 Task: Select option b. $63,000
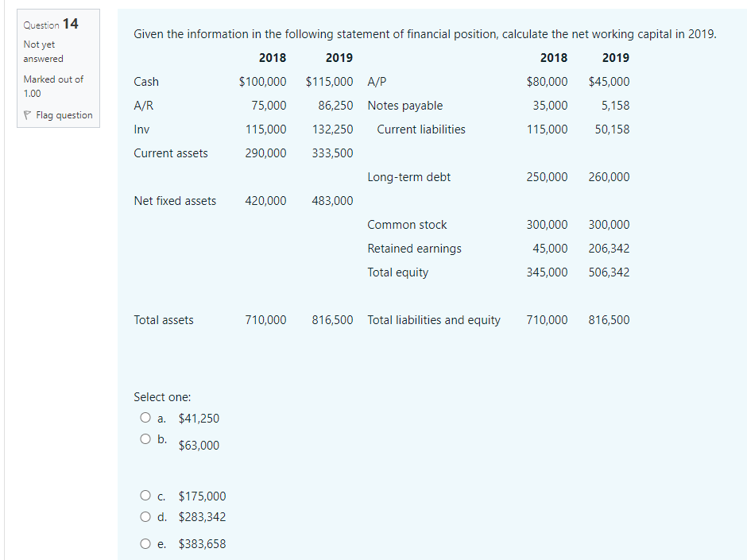click(x=145, y=438)
